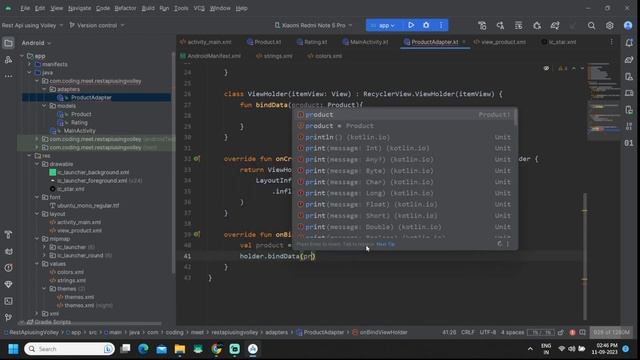The image size is (640, 360).
Task: Start debugging with the Debug icon
Action: [426, 25]
